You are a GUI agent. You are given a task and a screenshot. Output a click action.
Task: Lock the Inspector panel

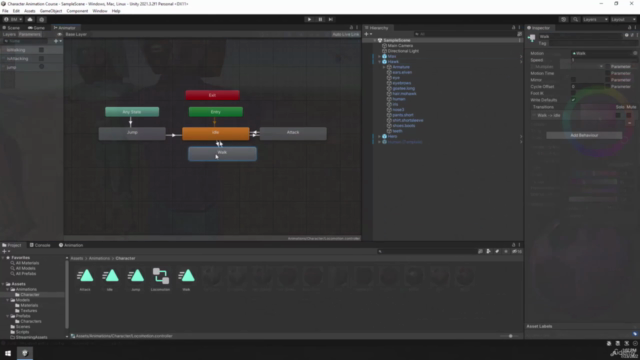(629, 28)
